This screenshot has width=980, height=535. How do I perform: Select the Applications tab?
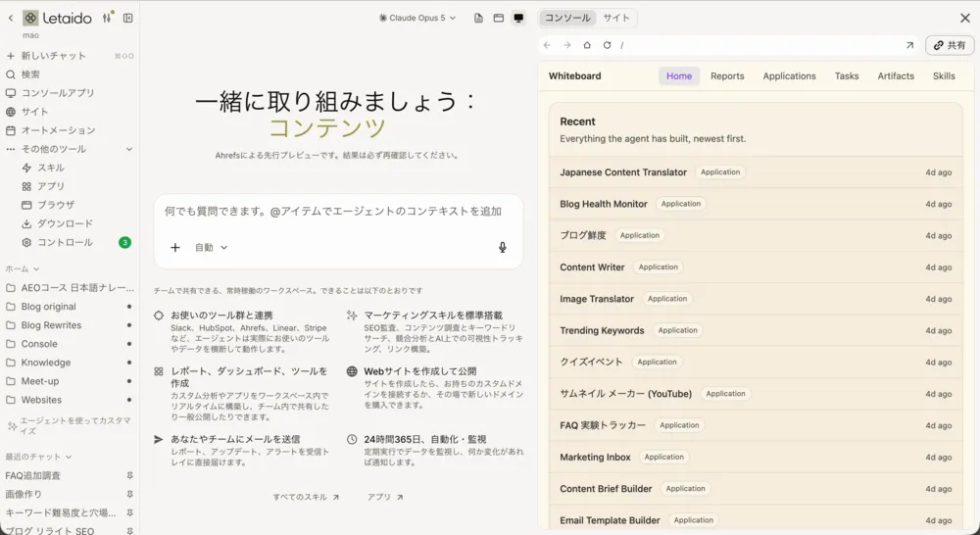pos(789,76)
